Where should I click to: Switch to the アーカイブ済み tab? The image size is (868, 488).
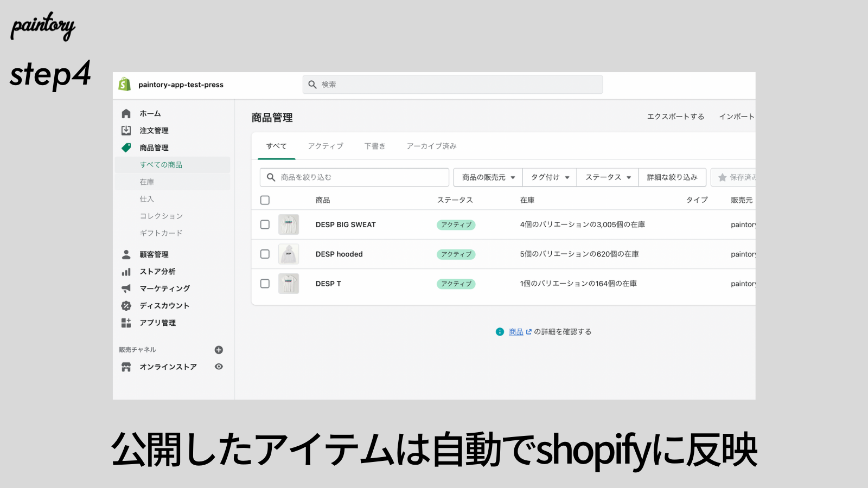[431, 146]
